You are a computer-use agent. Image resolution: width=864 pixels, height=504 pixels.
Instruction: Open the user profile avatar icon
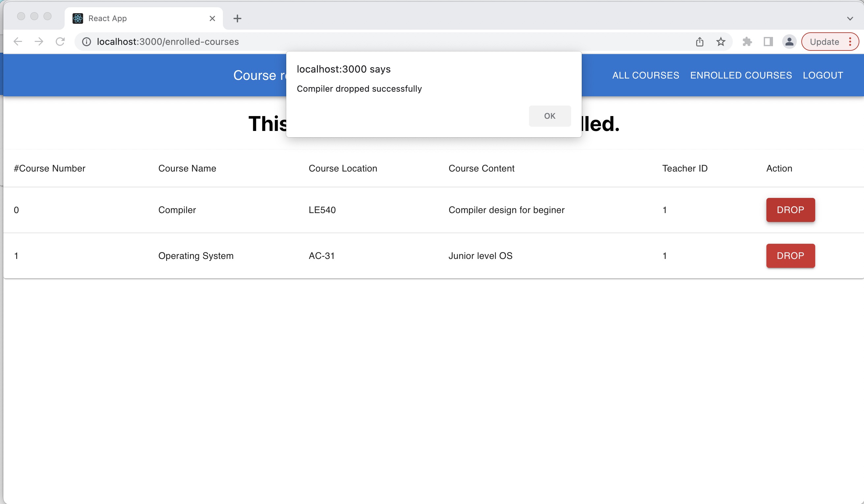click(789, 42)
